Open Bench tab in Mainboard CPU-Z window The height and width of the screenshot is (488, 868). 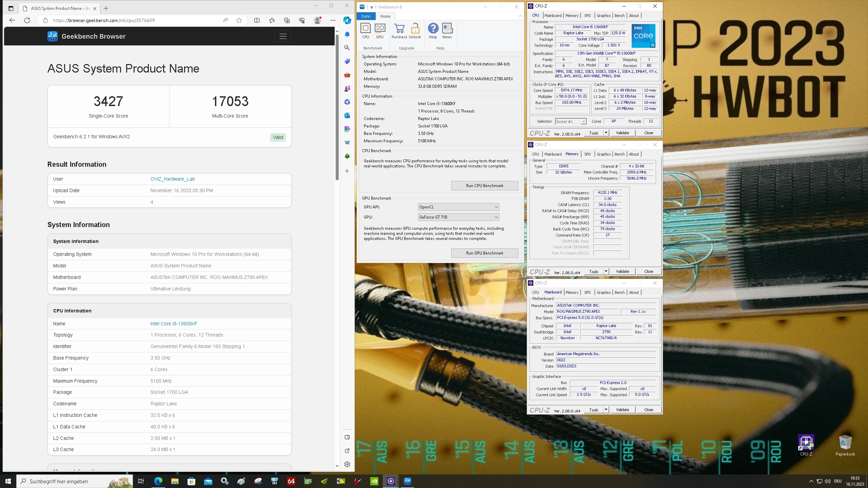tap(619, 292)
